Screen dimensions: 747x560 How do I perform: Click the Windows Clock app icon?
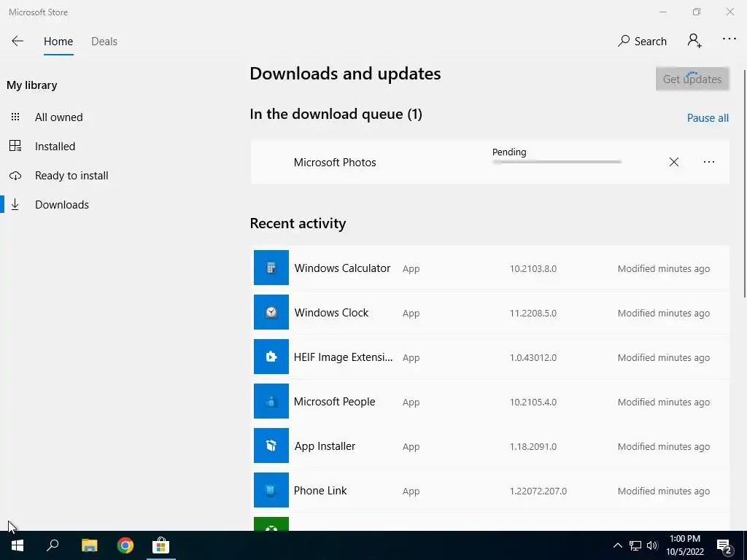pyautogui.click(x=271, y=312)
